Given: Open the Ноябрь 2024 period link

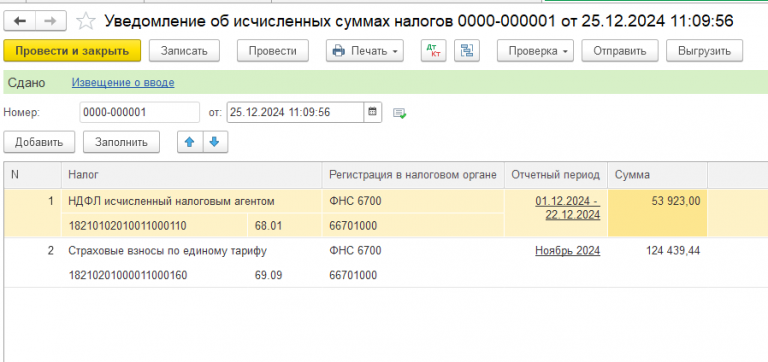Looking at the screenshot, I should [568, 251].
